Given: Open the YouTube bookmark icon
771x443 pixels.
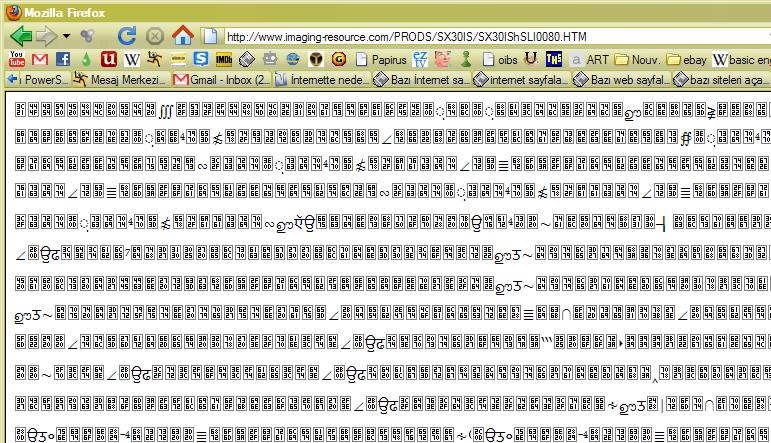Looking at the screenshot, I should [16, 59].
